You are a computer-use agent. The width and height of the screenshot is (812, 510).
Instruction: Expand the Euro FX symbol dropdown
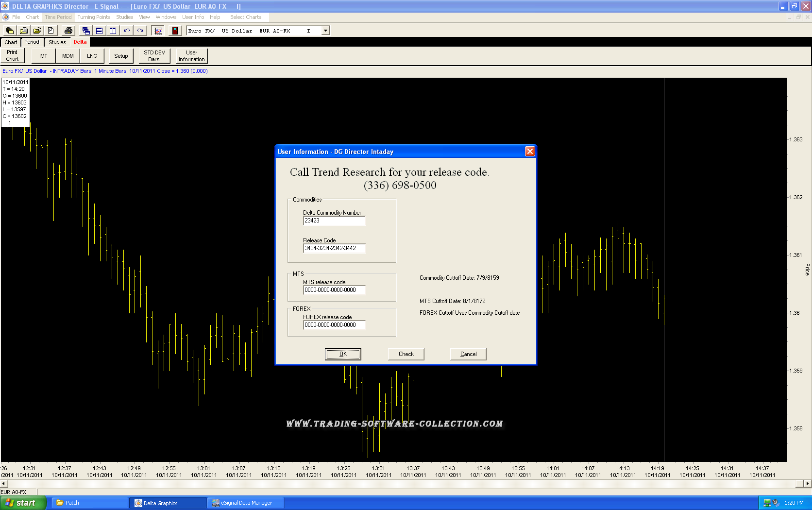(x=325, y=31)
